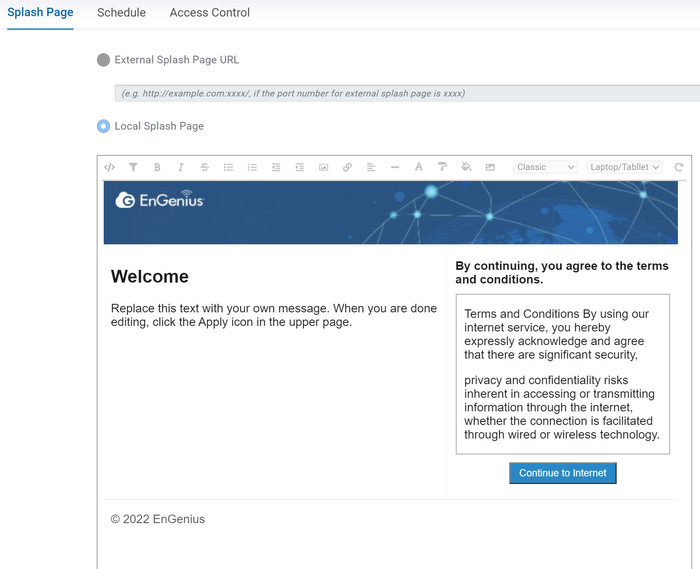Open the paint bucket background color tool
Viewport: 700px width, 569px height.
[466, 167]
